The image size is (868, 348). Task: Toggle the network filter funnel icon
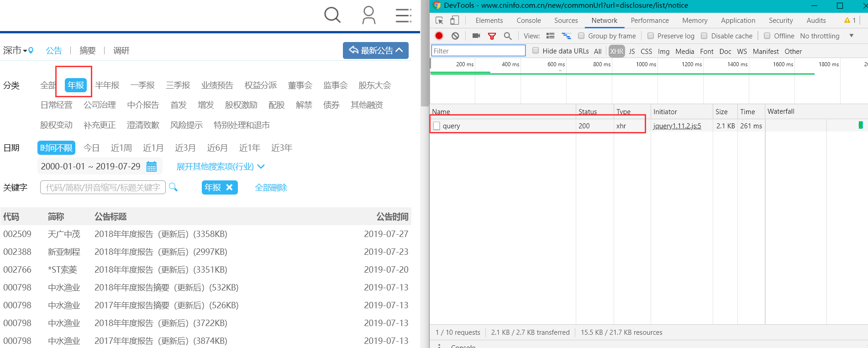coord(492,36)
